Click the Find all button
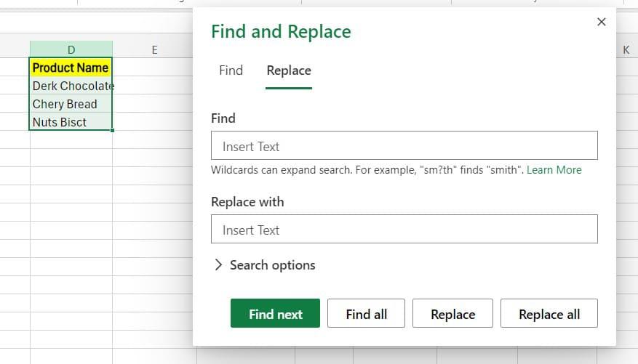Viewport: 638px width, 364px height. coord(366,314)
